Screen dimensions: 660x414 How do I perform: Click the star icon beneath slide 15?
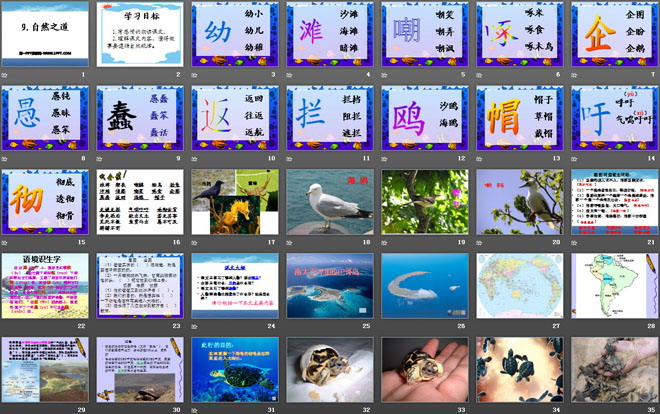coord(6,241)
